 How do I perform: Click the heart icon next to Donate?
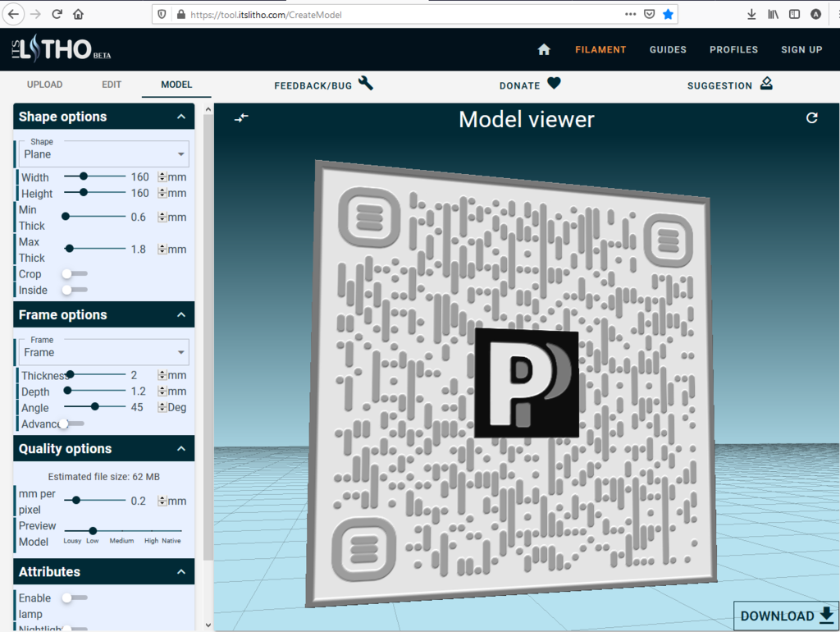coord(552,83)
